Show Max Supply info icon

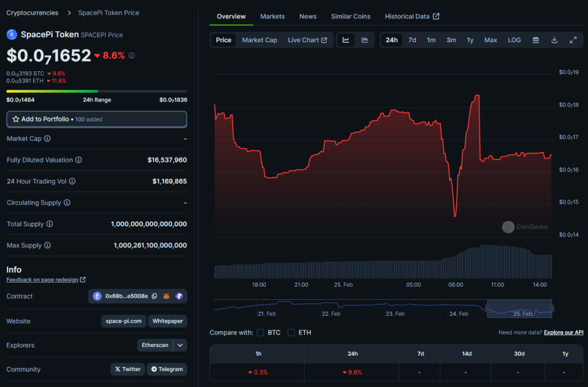tap(48, 246)
